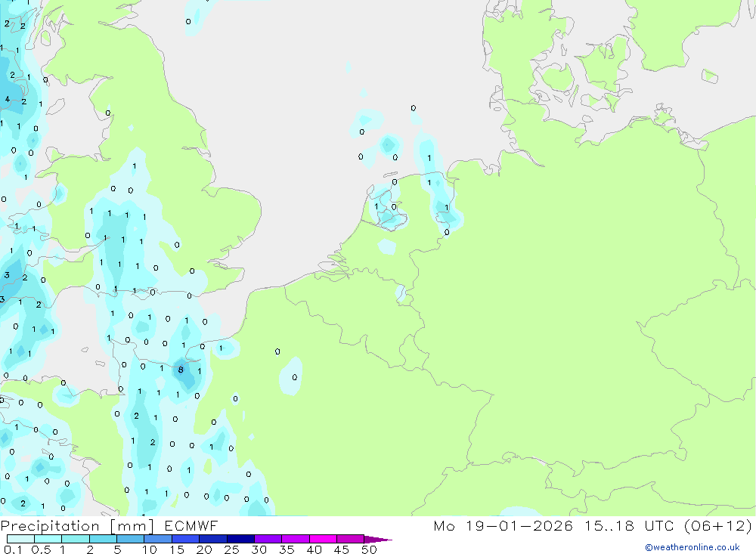Click the '4' precipitation value on the map
The height and width of the screenshot is (554, 756).
tap(8, 99)
